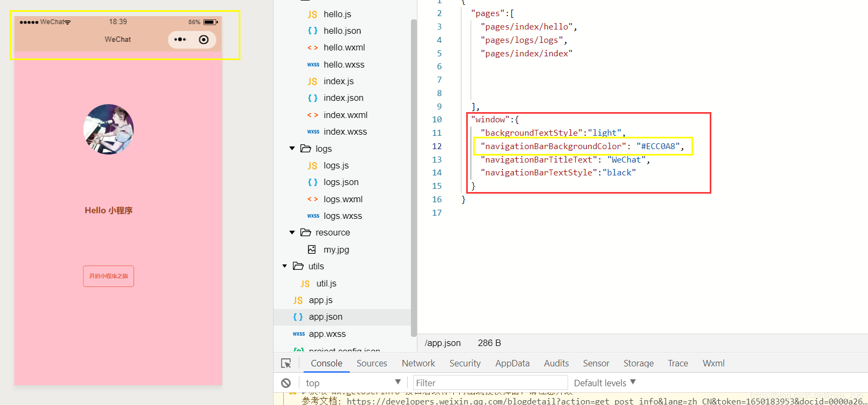Activate the inspect element picker icon
This screenshot has width=868, height=405.
286,363
